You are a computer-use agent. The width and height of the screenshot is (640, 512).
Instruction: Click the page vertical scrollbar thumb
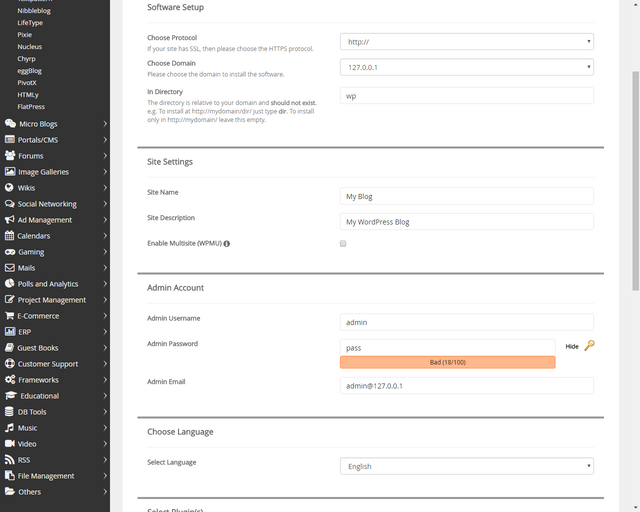(x=636, y=181)
